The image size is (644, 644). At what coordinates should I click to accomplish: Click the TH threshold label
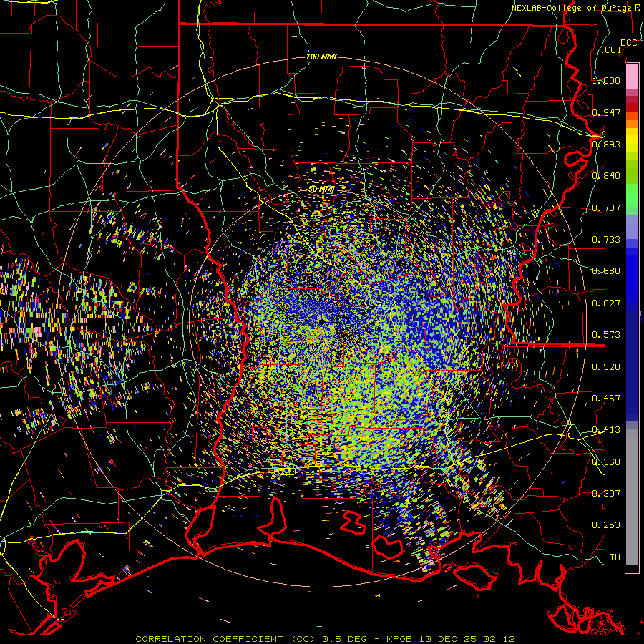coord(615,557)
